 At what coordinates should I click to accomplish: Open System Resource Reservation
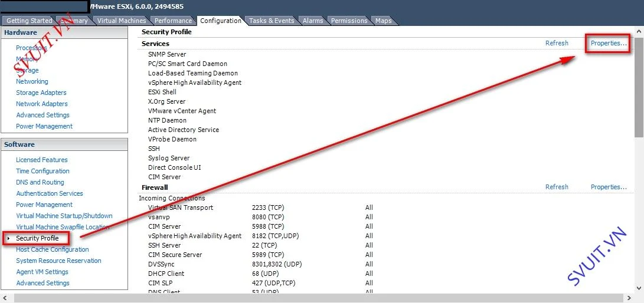pyautogui.click(x=58, y=261)
